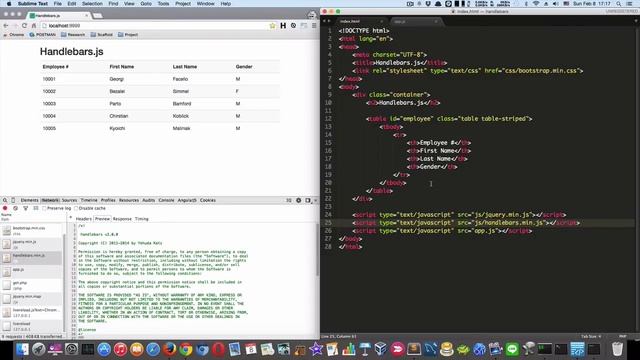Open DevTools settings gear
The image size is (640, 360).
point(299,200)
